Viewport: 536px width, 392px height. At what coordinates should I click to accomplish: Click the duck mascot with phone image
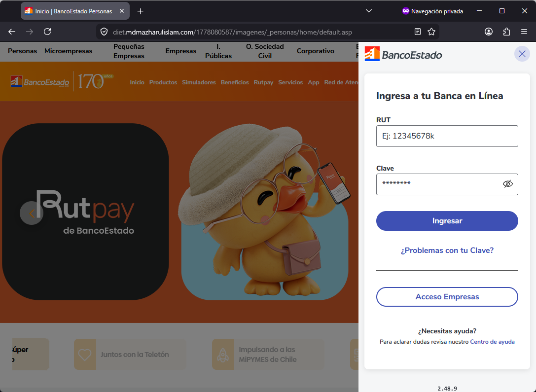pyautogui.click(x=264, y=210)
